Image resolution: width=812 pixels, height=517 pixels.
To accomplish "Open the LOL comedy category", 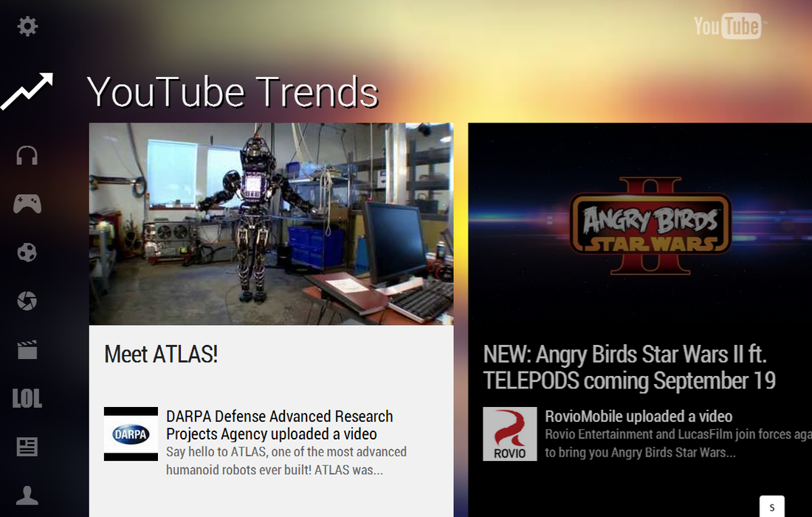I will (x=27, y=398).
